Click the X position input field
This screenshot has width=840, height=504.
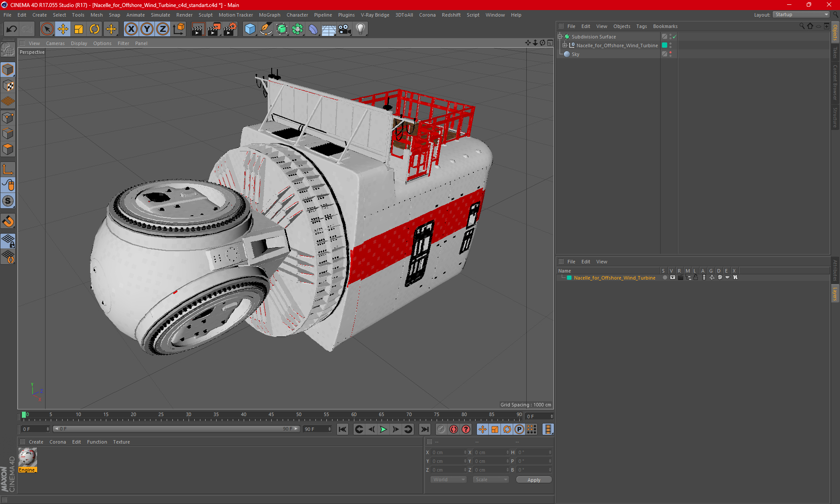pyautogui.click(x=449, y=452)
